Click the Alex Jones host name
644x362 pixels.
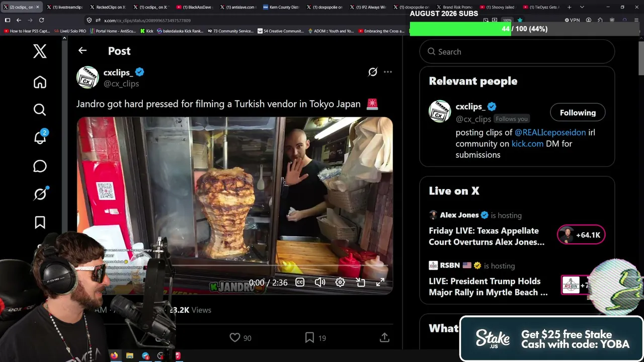coord(459,215)
